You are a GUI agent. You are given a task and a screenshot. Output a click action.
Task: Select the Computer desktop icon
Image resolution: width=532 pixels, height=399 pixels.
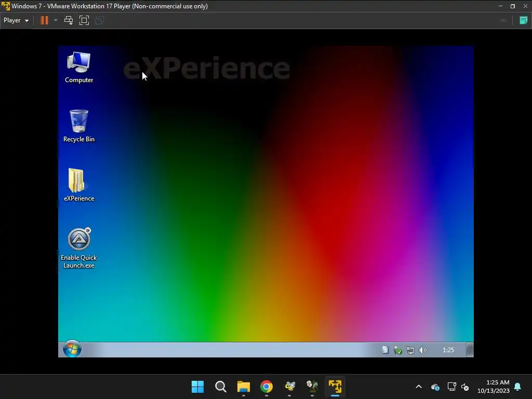79,68
